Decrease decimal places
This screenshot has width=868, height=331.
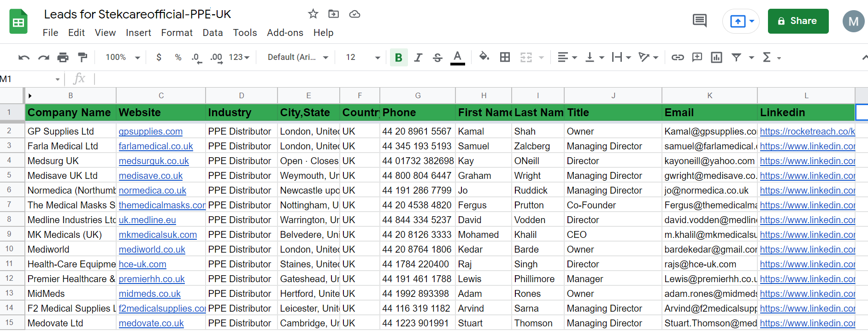coord(197,58)
